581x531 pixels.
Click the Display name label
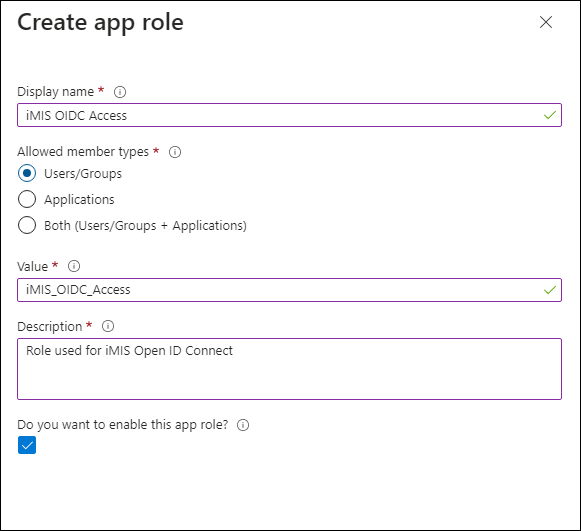coord(56,92)
